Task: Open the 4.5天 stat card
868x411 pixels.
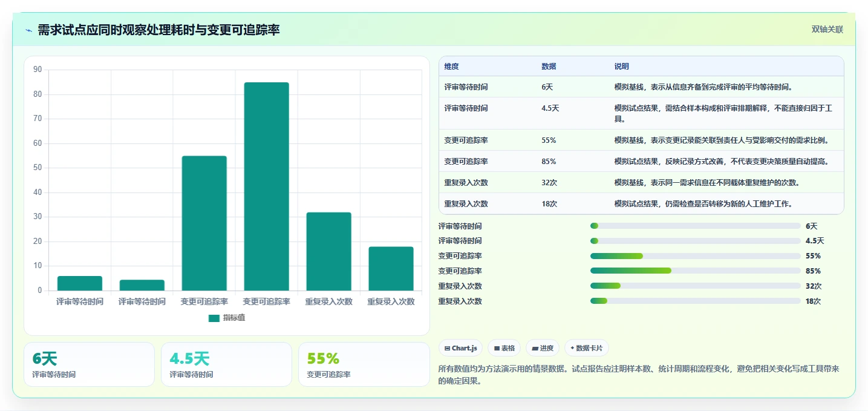Action: pyautogui.click(x=226, y=364)
